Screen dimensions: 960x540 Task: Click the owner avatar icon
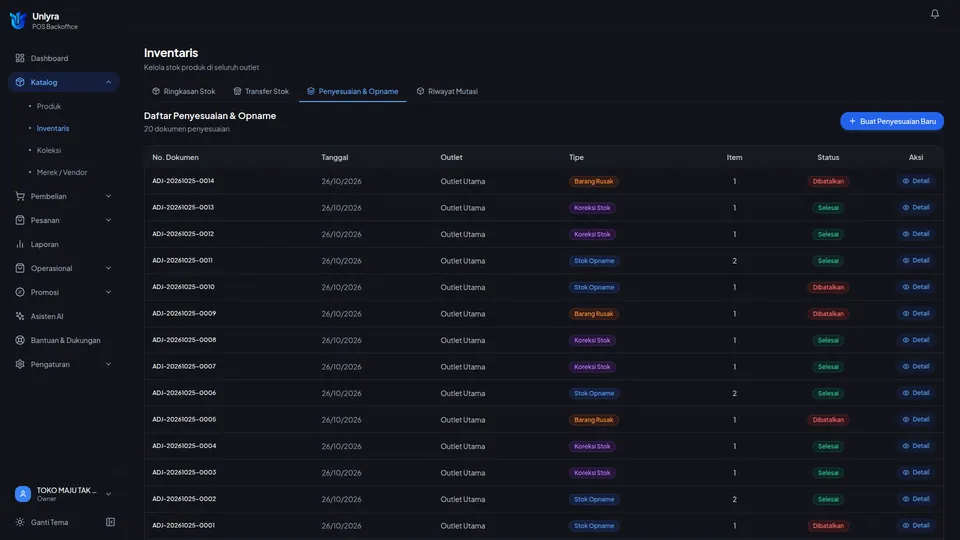pyautogui.click(x=23, y=493)
